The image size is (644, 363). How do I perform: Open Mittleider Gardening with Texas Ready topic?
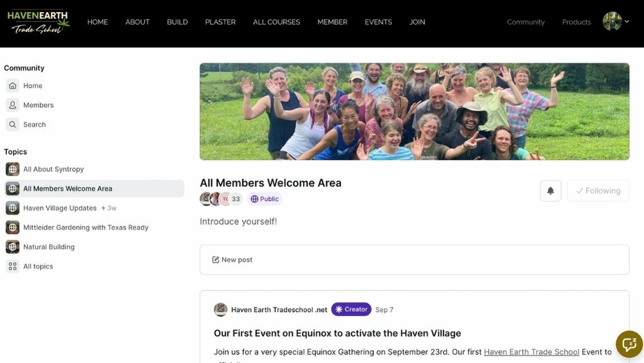coord(85,228)
